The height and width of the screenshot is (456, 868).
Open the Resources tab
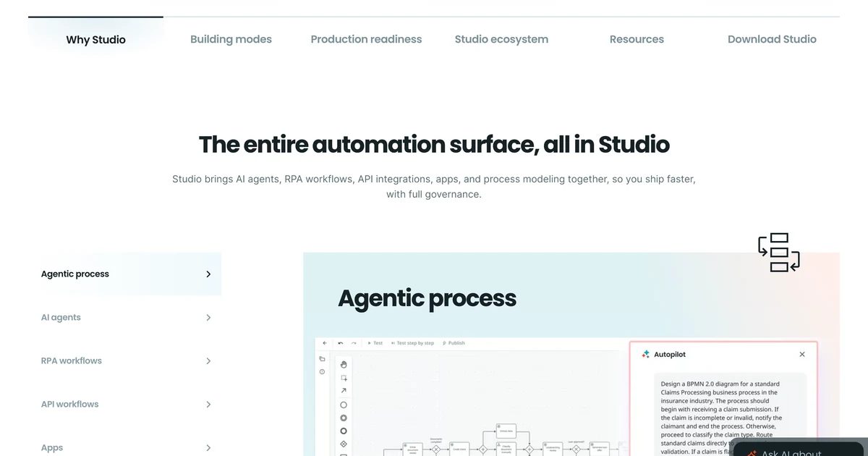tap(637, 40)
